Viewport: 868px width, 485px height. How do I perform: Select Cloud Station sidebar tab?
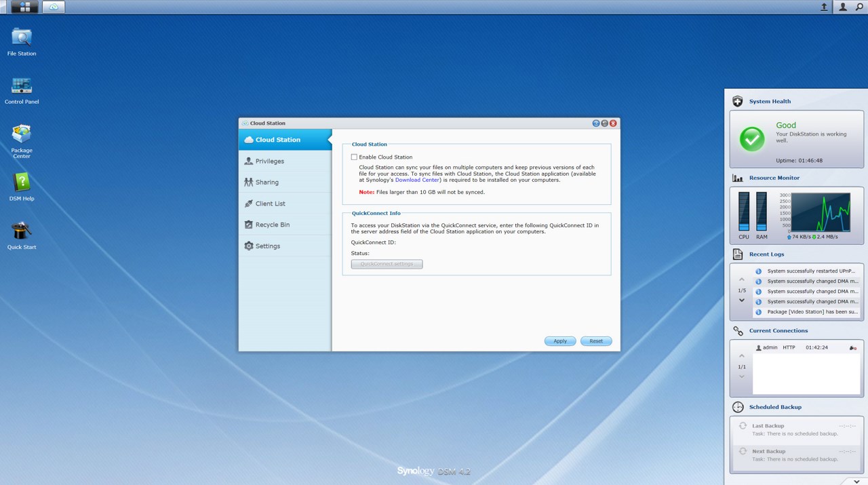(x=285, y=140)
